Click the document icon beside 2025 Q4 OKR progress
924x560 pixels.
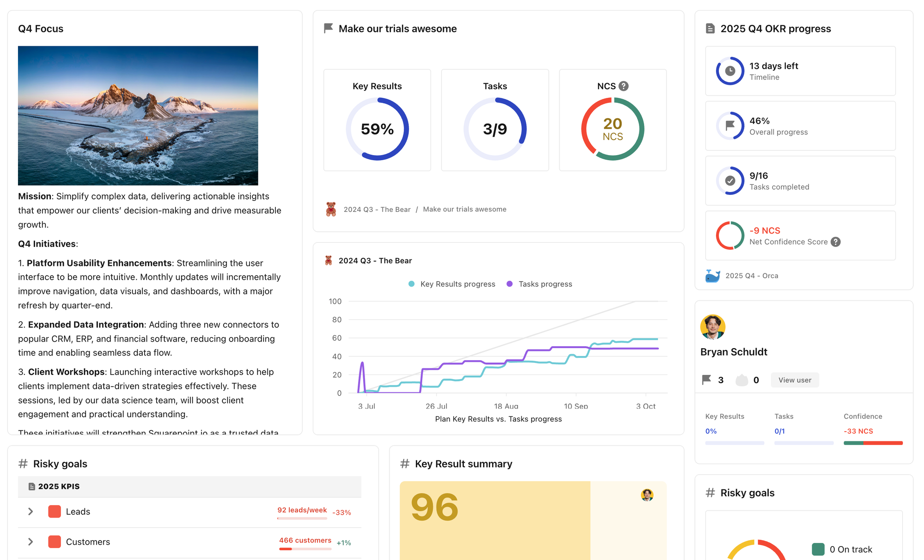click(x=710, y=29)
